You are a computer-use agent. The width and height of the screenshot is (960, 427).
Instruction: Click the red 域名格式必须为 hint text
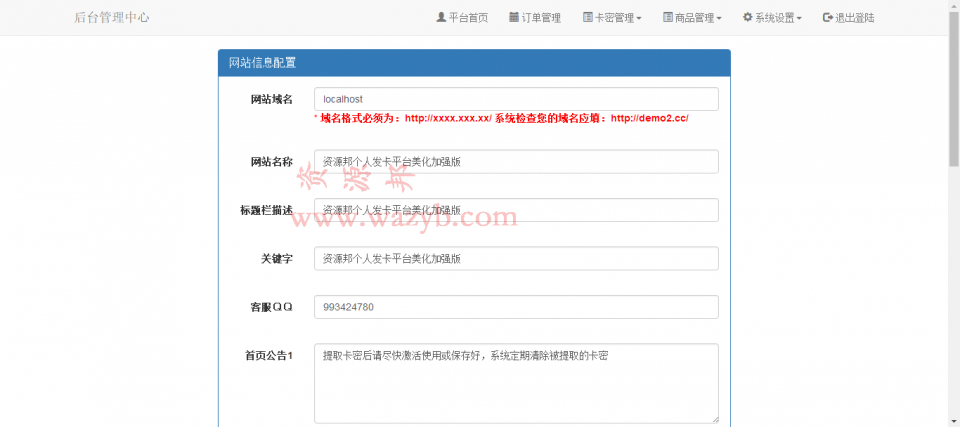[x=501, y=118]
